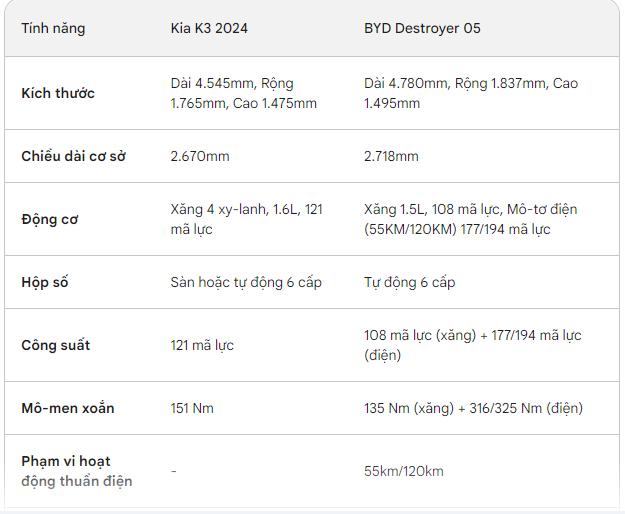Click the 'Tính năng' column header
625x514 pixels.
click(53, 28)
